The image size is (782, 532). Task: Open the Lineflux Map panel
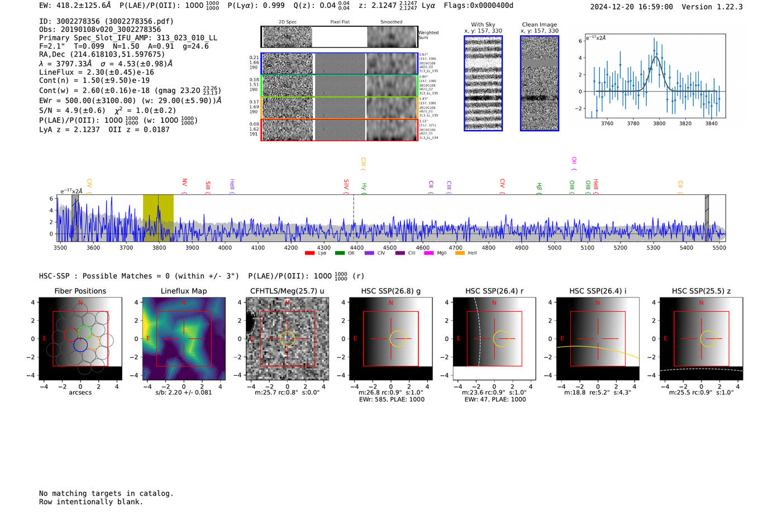pos(184,339)
